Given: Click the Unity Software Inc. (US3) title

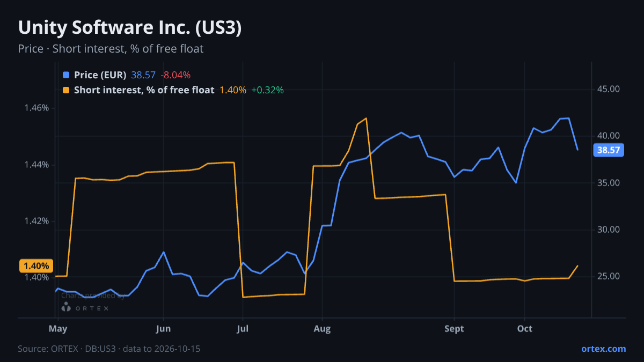Looking at the screenshot, I should click(130, 28).
